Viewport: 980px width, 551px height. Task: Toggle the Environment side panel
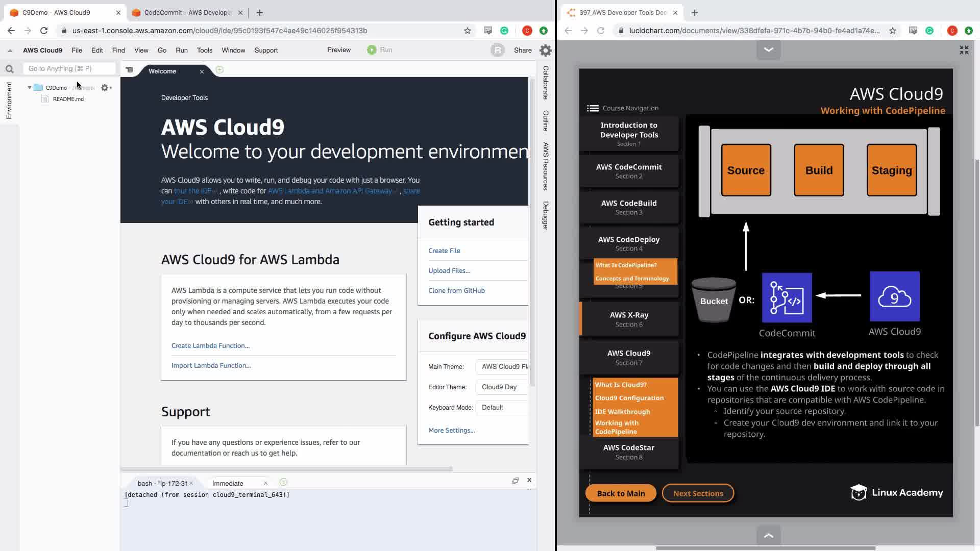click(9, 101)
